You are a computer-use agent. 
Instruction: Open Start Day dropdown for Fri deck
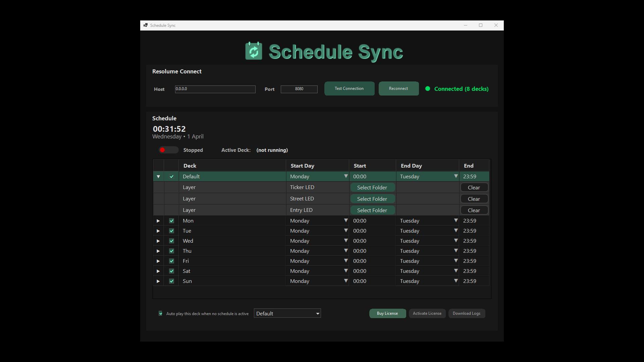pyautogui.click(x=345, y=261)
